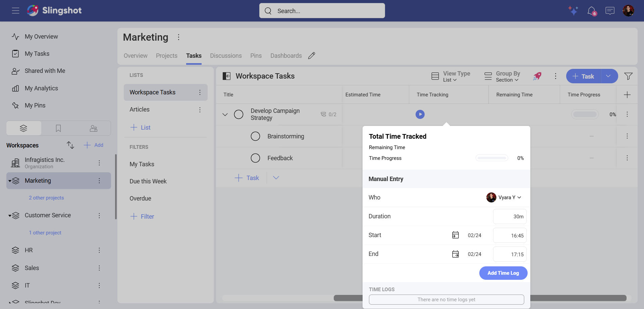Select the people view
This screenshot has width=644, height=309.
pos(94,128)
